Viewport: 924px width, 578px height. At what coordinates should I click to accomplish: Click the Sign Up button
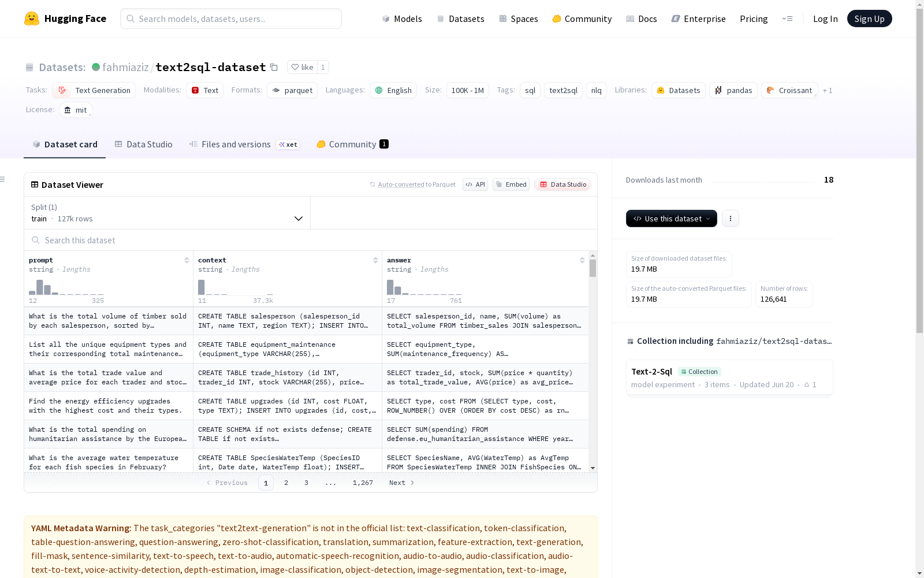(870, 18)
